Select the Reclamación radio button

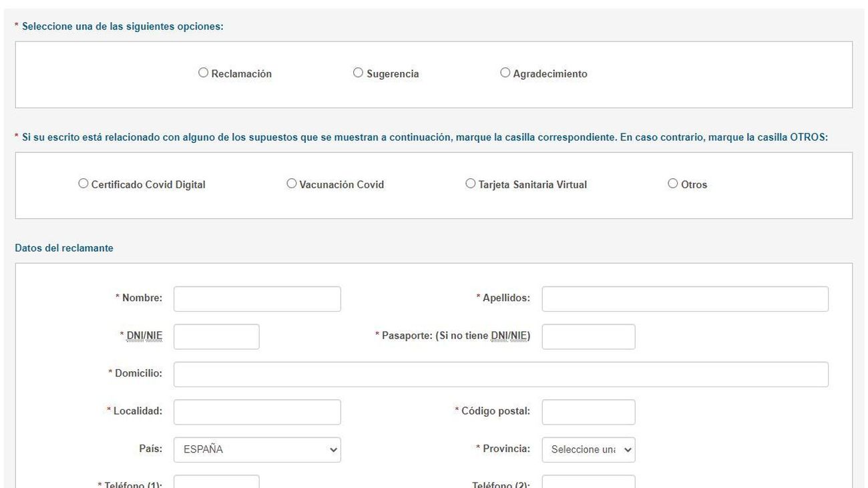click(x=204, y=73)
